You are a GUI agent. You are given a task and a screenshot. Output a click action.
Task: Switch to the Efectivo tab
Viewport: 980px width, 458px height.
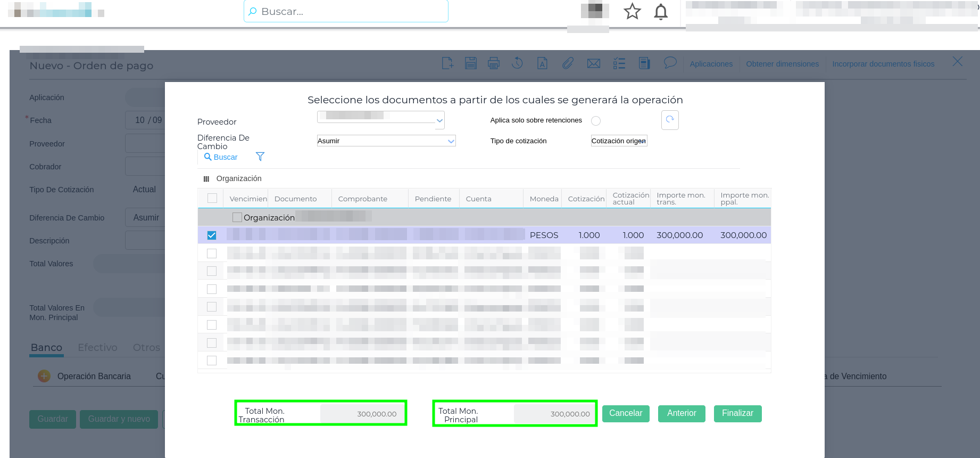pos(98,348)
